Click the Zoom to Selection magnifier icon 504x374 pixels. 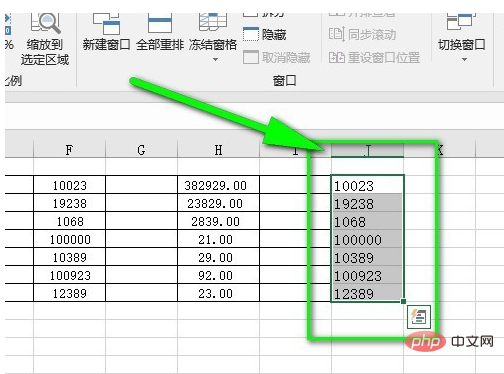pos(45,23)
